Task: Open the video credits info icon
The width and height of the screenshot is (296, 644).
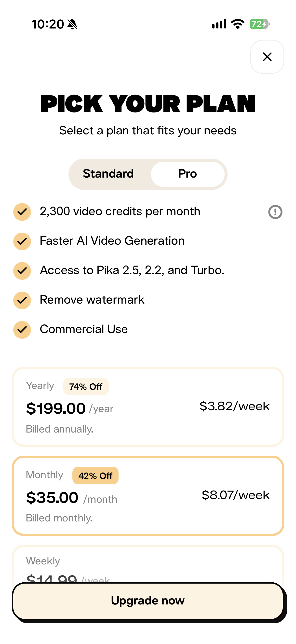Action: click(275, 212)
